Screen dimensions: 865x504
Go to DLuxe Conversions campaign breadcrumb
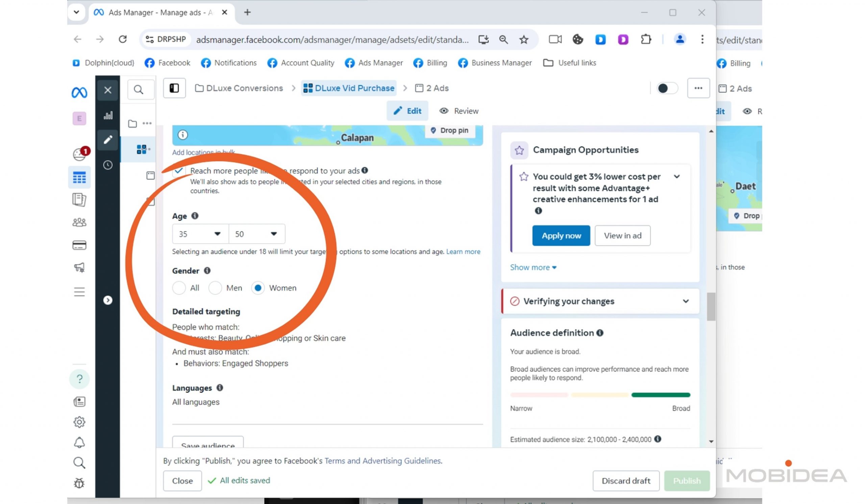(x=239, y=88)
